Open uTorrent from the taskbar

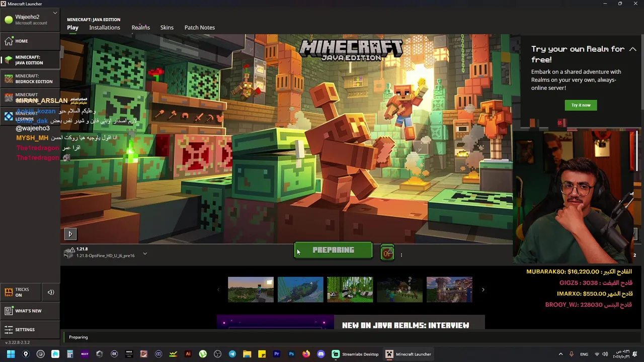pyautogui.click(x=203, y=354)
